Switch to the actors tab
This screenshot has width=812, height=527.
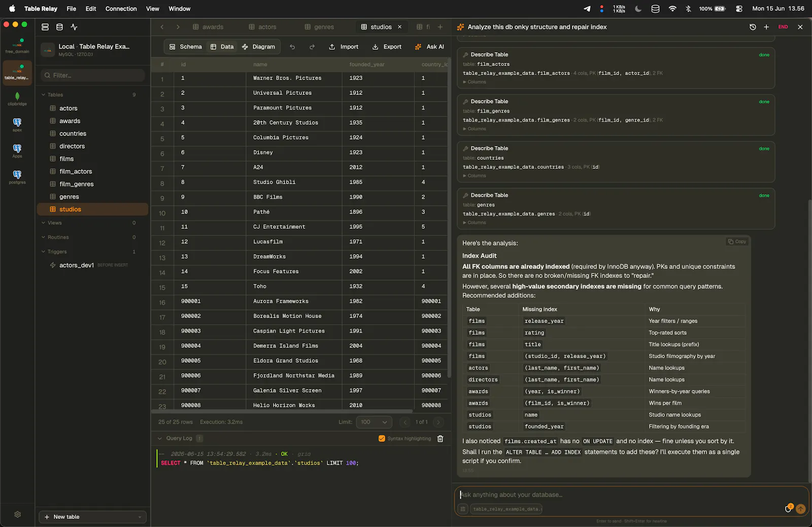click(x=263, y=27)
